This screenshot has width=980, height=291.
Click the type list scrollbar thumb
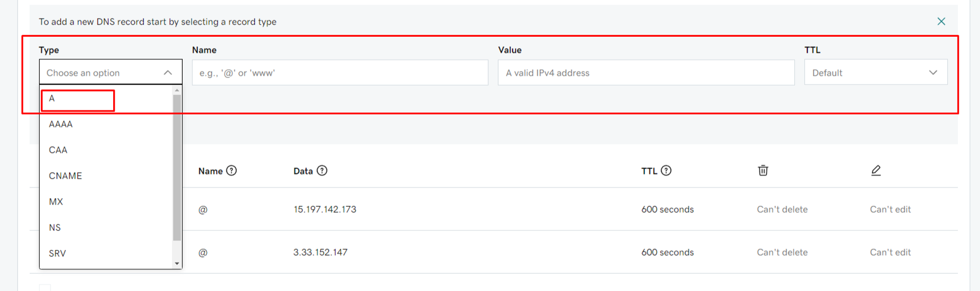[x=177, y=168]
